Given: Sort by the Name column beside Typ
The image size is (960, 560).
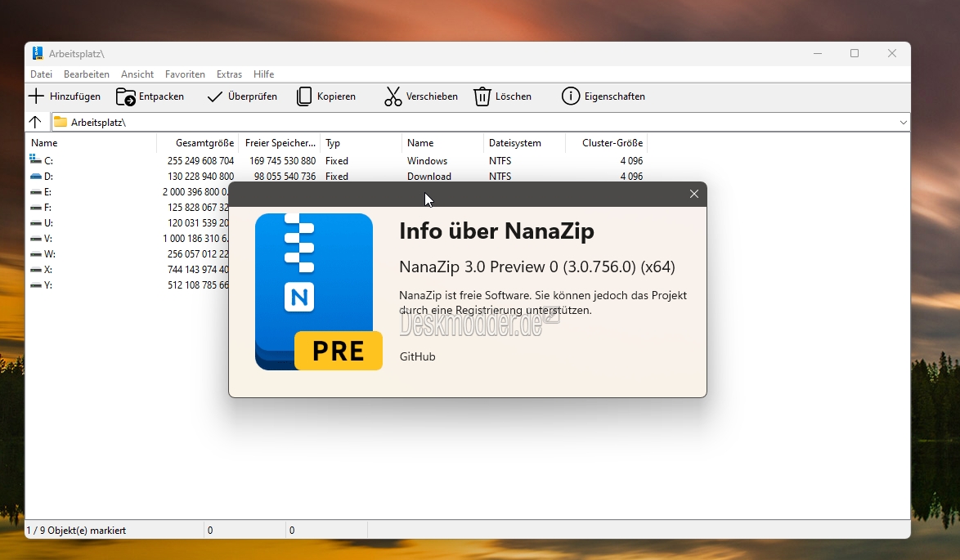Looking at the screenshot, I should tap(442, 142).
